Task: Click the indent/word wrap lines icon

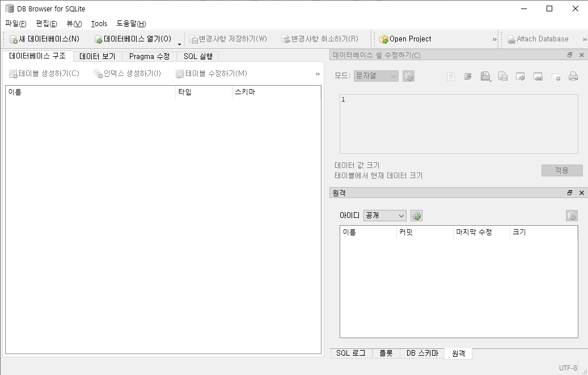Action: (468, 77)
